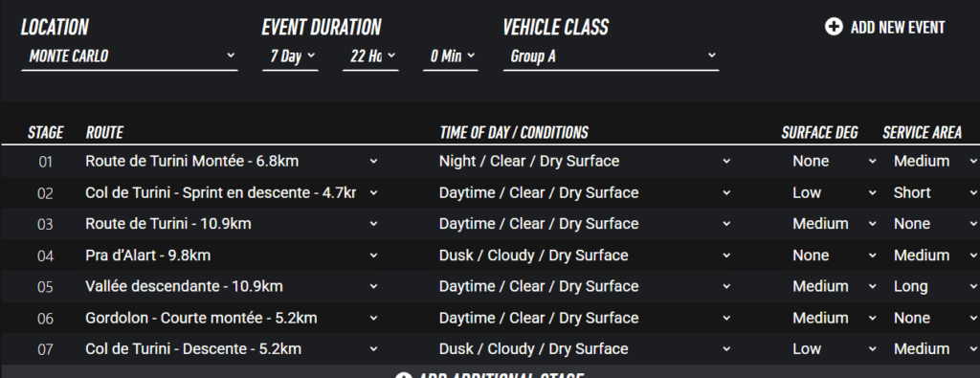Open the 7 Day duration dropdown
The height and width of the screenshot is (378, 980).
point(291,56)
